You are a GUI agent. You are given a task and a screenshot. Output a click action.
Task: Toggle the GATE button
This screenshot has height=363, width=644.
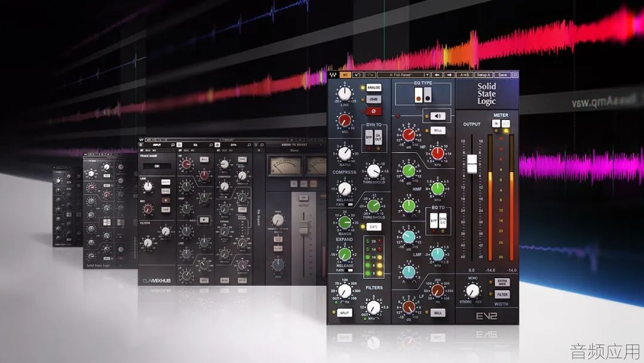point(373,226)
